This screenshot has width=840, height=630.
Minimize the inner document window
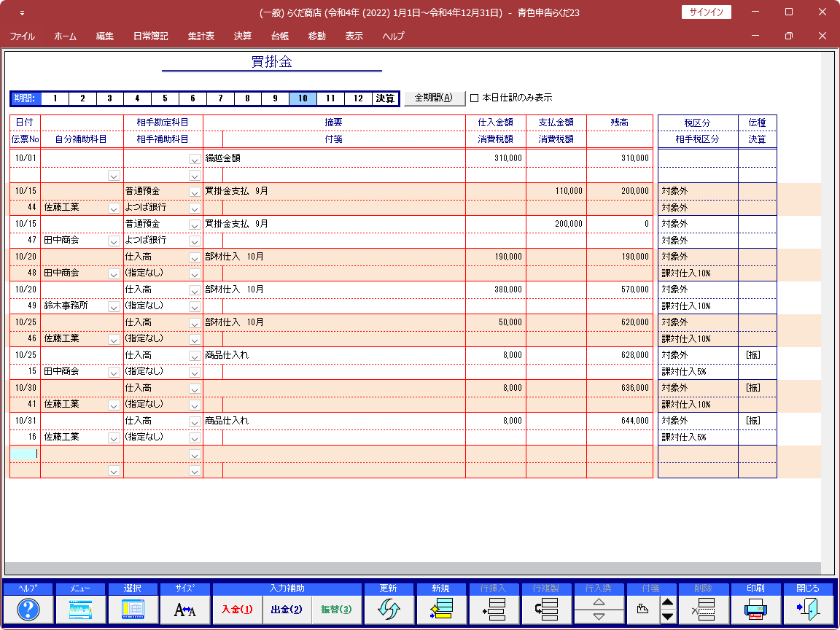pos(755,36)
